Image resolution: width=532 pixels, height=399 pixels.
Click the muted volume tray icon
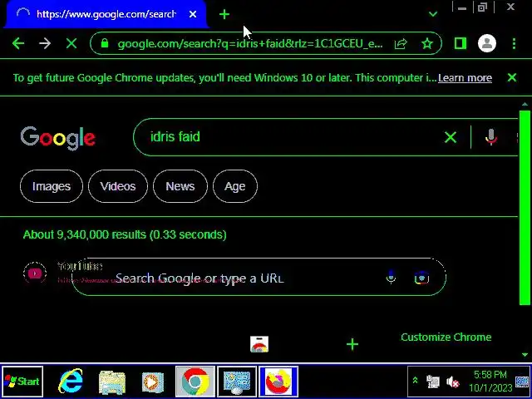(452, 382)
